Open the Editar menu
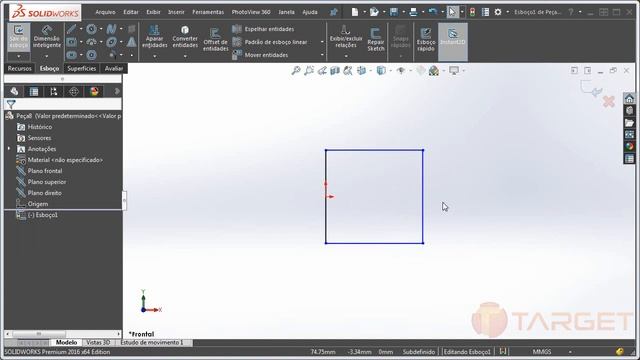640x360 pixels. tap(131, 12)
